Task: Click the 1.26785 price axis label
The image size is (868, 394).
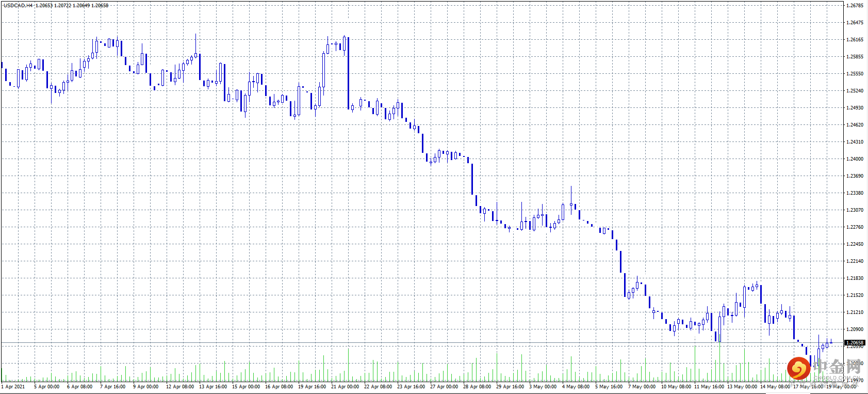Action: (x=855, y=6)
